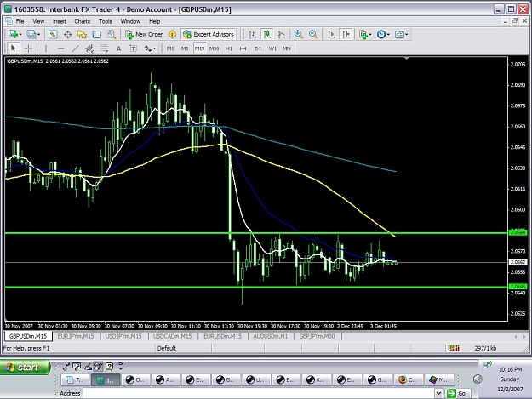The height and width of the screenshot is (399, 532).
Task: Click the Go button beside Address
Action: pos(457,393)
